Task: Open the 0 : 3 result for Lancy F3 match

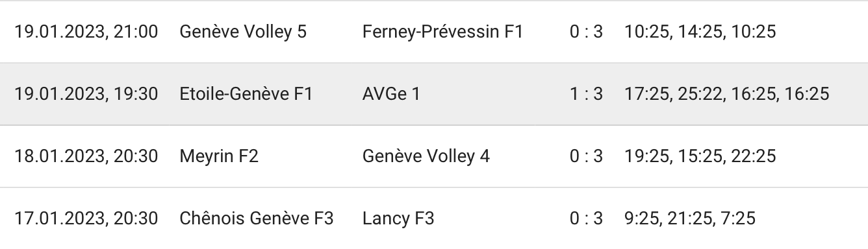Action: pyautogui.click(x=586, y=219)
